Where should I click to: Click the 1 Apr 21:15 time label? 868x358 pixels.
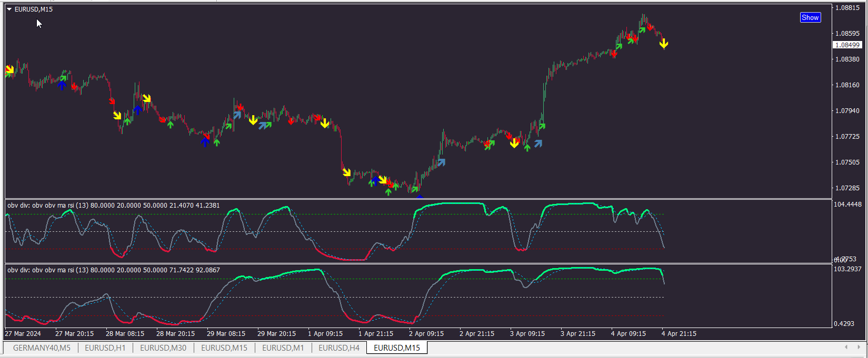(376, 334)
